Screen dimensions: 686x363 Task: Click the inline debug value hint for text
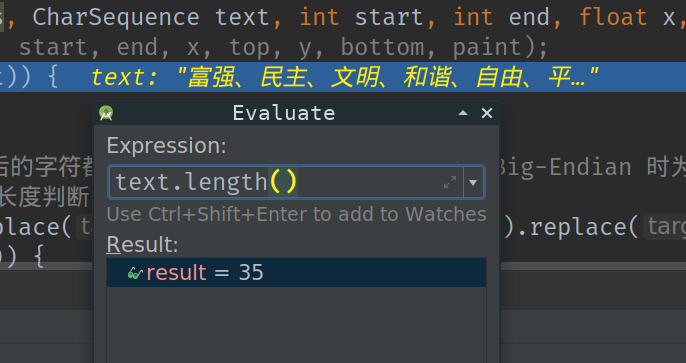click(344, 77)
